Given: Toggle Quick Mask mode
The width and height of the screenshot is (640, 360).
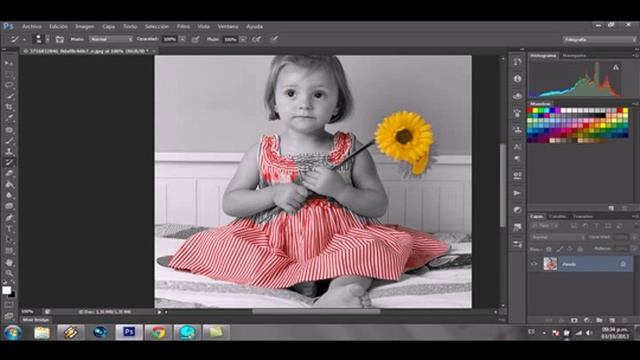Looking at the screenshot, I should tap(9, 304).
